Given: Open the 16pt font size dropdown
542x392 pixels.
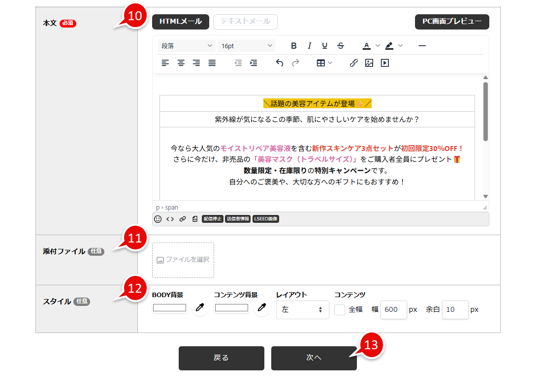Looking at the screenshot, I should click(246, 45).
